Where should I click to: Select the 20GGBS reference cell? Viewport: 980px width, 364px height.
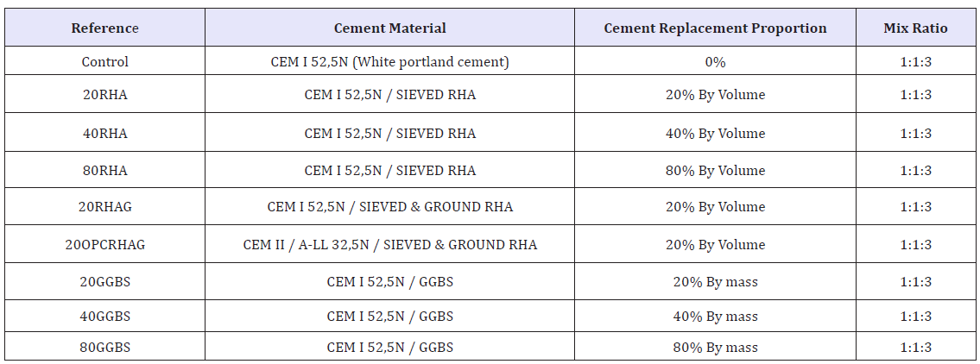[x=104, y=282]
